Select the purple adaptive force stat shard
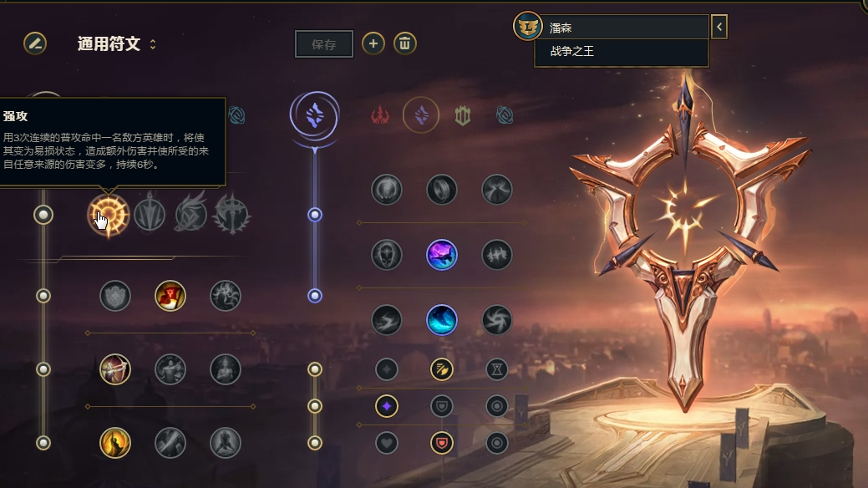This screenshot has width=868, height=488. (387, 407)
